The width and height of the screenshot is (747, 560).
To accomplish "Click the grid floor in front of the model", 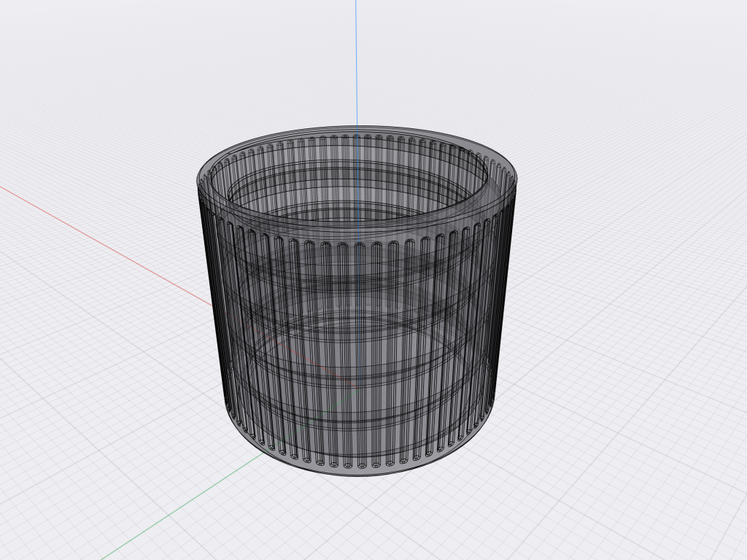I will [x=362, y=519].
